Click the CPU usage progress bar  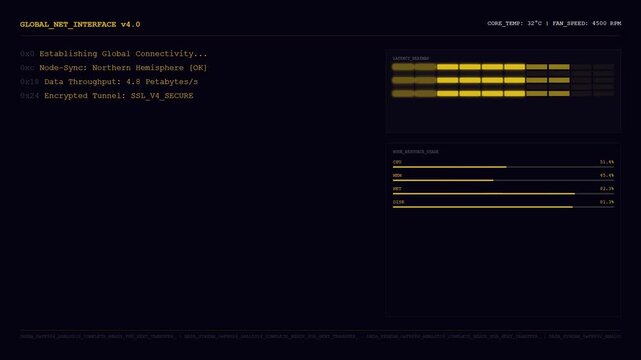click(x=503, y=167)
